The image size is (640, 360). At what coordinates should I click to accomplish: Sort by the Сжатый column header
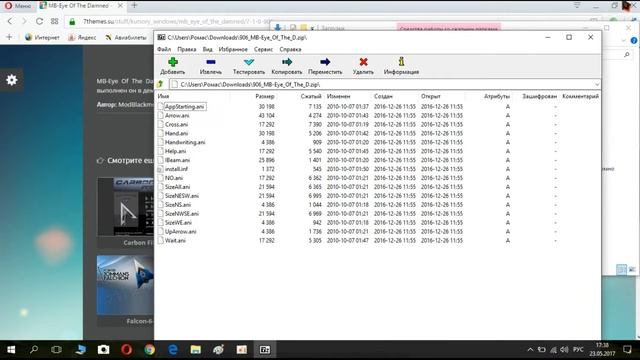coord(311,96)
